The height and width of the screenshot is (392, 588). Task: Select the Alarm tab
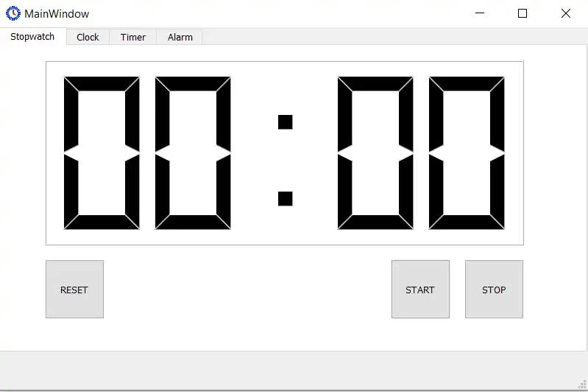(180, 37)
